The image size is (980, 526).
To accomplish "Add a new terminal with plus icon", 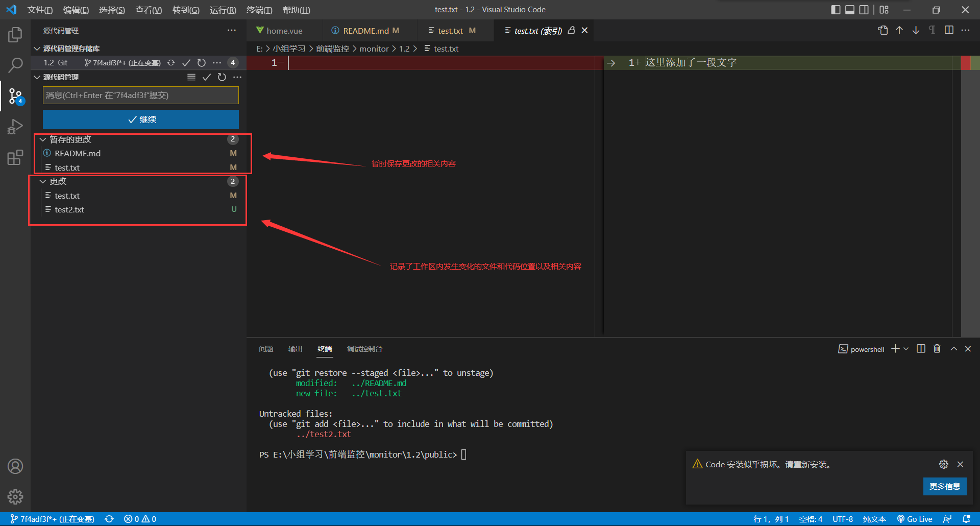I will (x=895, y=349).
